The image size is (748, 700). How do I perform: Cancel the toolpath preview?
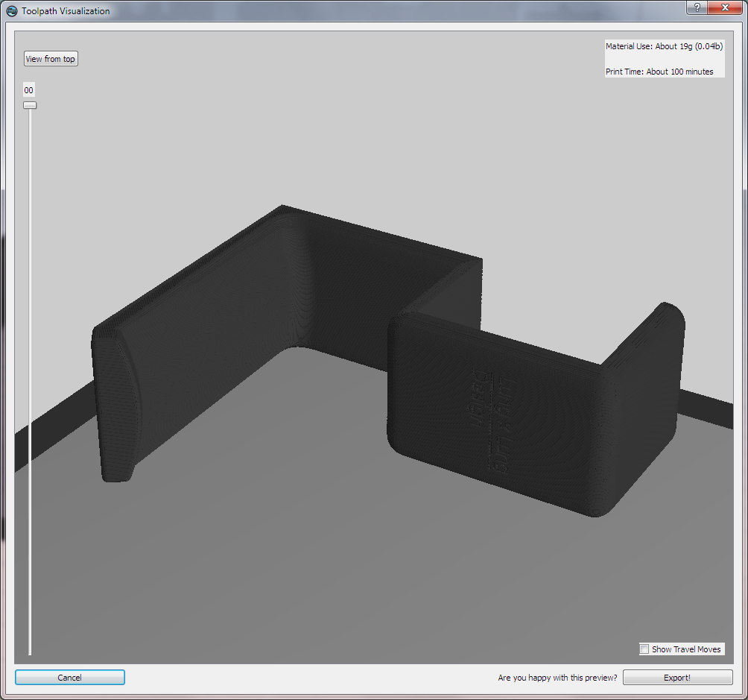coord(69,677)
